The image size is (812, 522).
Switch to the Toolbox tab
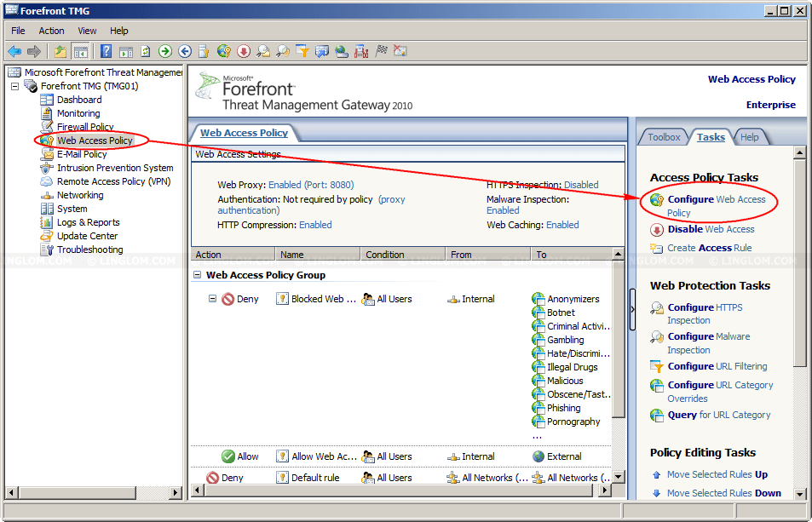coord(664,137)
